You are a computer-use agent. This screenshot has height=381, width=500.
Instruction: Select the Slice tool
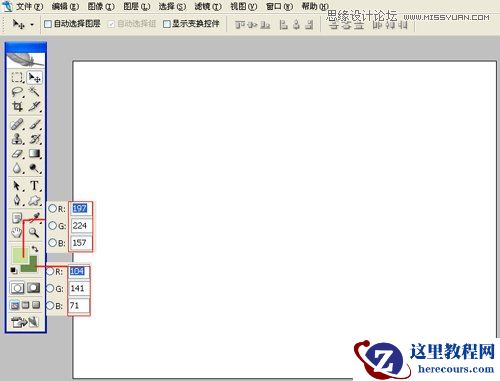pos(34,106)
